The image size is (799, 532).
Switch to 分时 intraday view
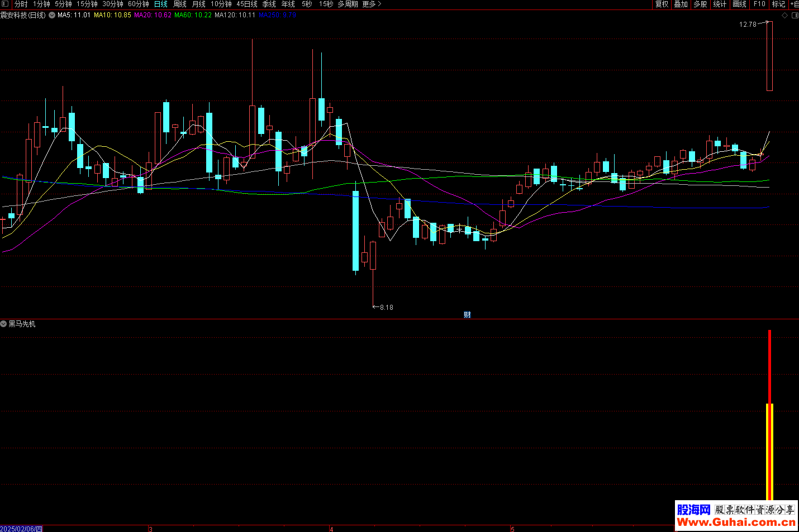(21, 4)
